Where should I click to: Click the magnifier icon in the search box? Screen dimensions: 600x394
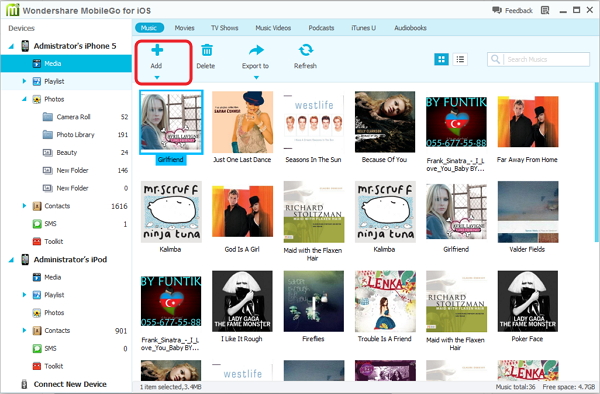point(496,59)
